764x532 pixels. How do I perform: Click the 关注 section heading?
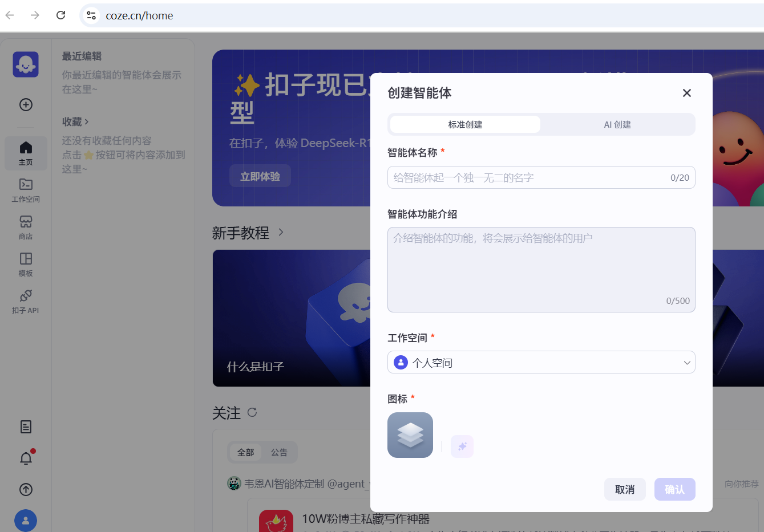coord(227,413)
